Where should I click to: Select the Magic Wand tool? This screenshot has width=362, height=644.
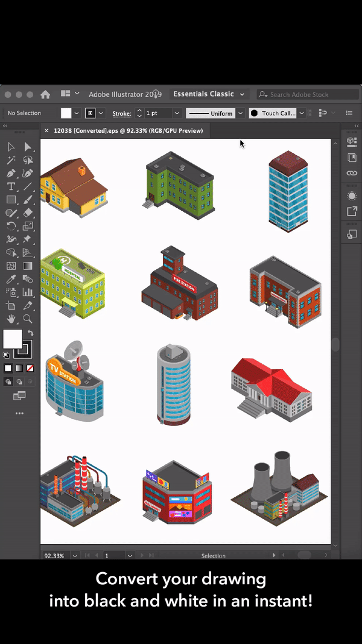click(x=11, y=160)
